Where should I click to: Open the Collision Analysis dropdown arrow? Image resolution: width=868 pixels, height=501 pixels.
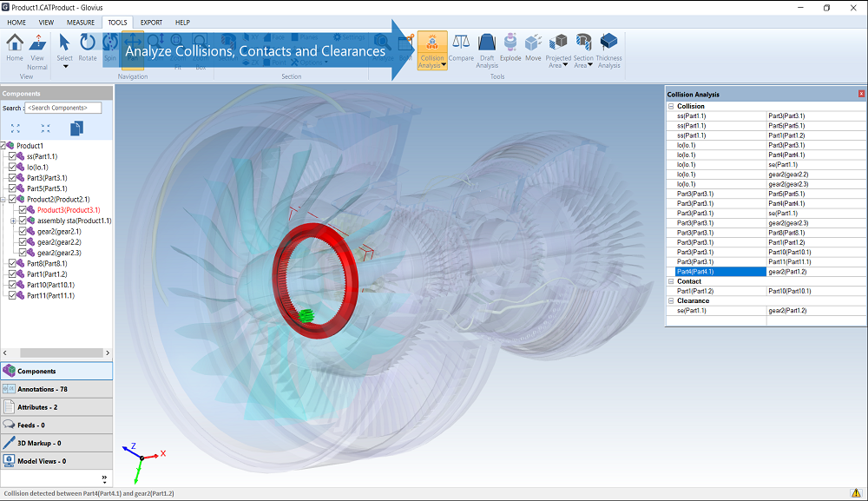(444, 65)
